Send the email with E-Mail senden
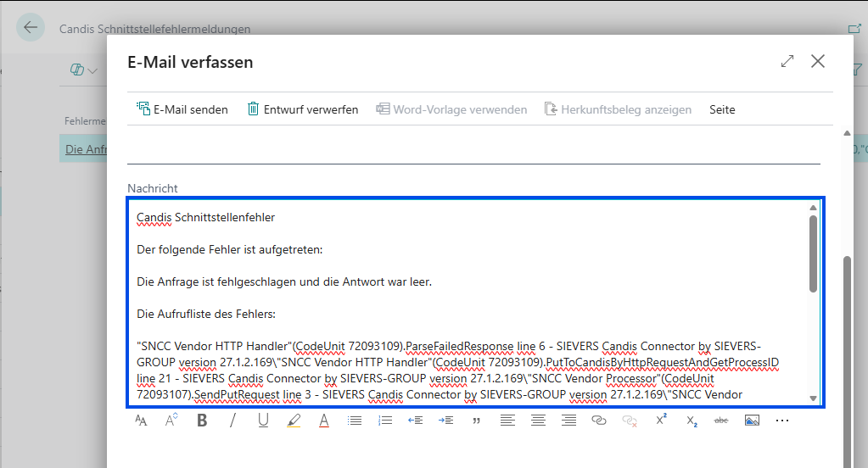868x468 pixels. click(182, 109)
